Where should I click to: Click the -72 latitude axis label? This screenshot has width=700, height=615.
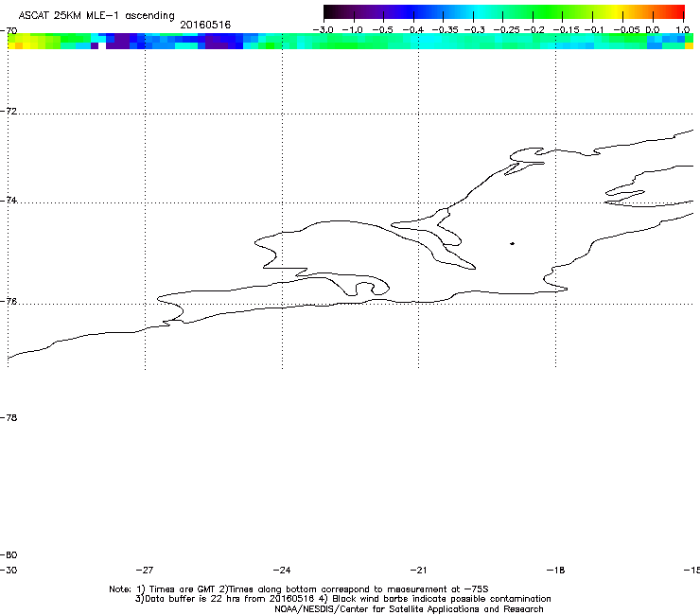pos(9,111)
